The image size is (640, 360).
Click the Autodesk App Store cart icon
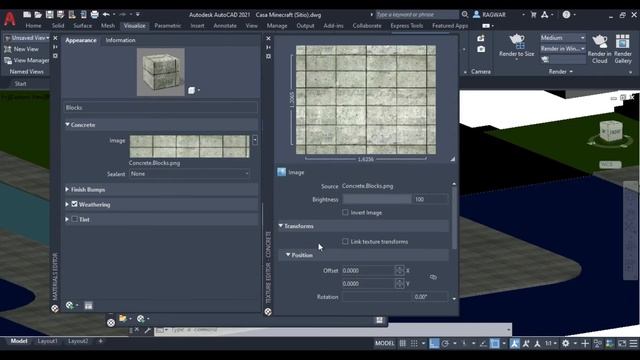533,15
